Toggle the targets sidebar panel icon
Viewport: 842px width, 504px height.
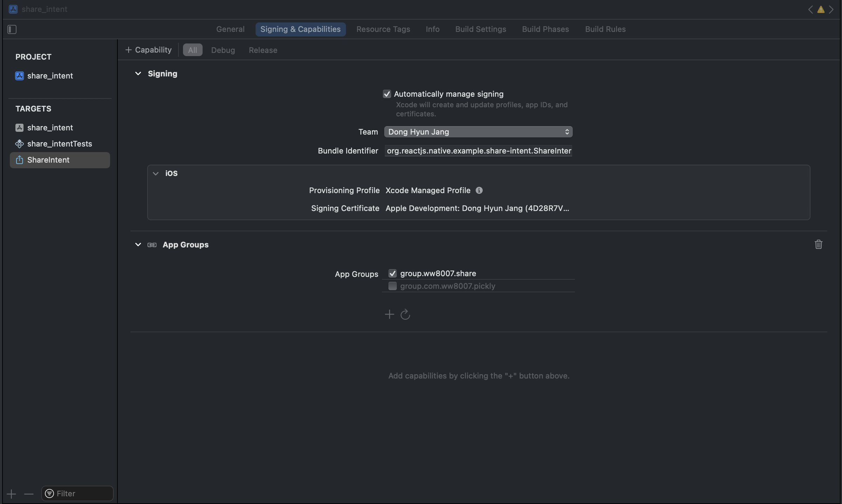12,29
